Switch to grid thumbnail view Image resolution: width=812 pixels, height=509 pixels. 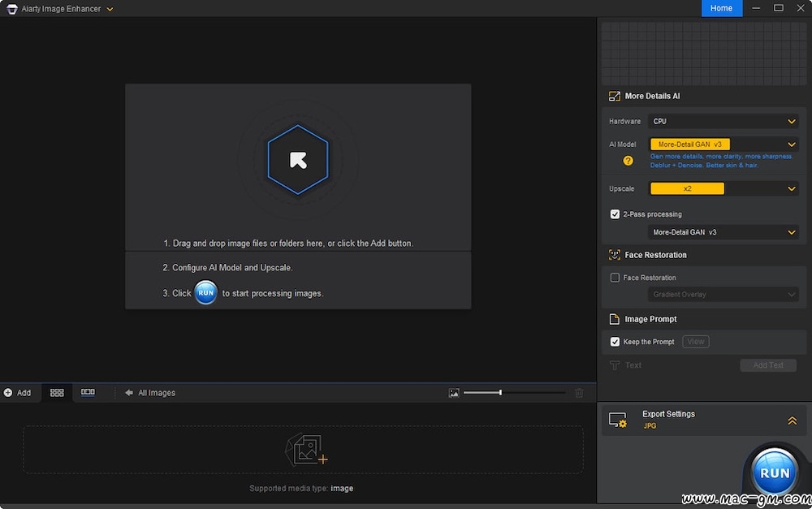57,393
